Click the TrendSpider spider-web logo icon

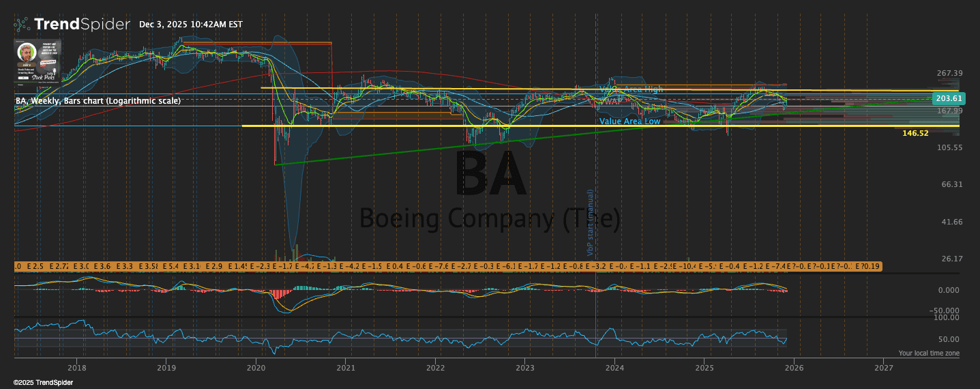point(22,25)
